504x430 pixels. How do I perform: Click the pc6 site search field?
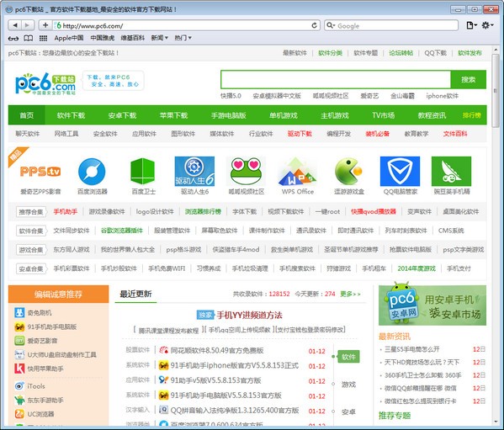pyautogui.click(x=336, y=79)
